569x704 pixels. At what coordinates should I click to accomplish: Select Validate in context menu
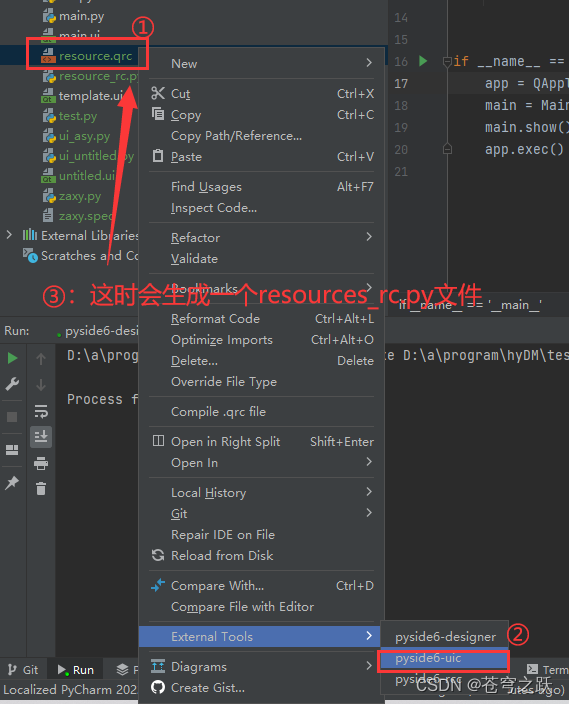click(261, 259)
